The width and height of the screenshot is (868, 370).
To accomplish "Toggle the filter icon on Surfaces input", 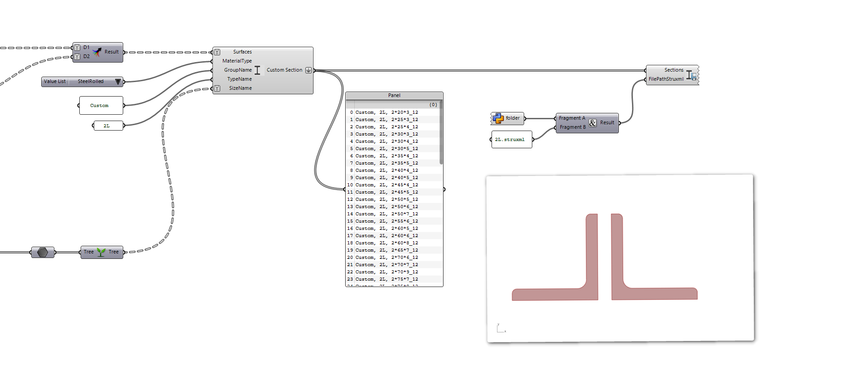I will click(x=217, y=52).
